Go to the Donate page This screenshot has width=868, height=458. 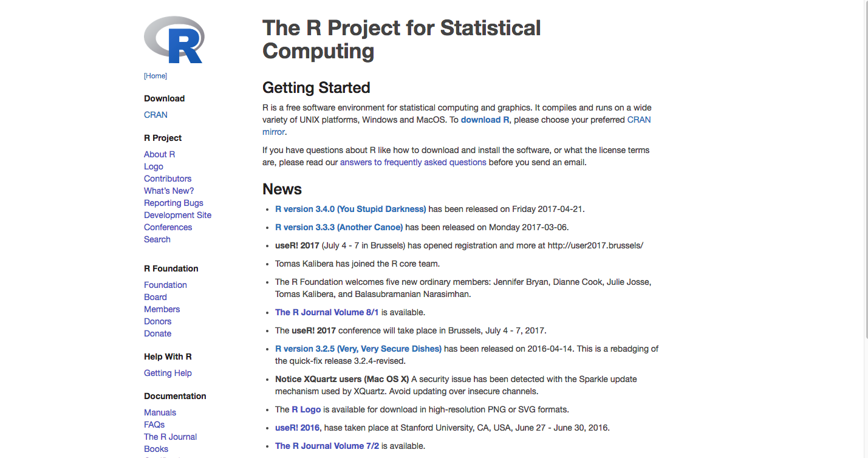(157, 333)
